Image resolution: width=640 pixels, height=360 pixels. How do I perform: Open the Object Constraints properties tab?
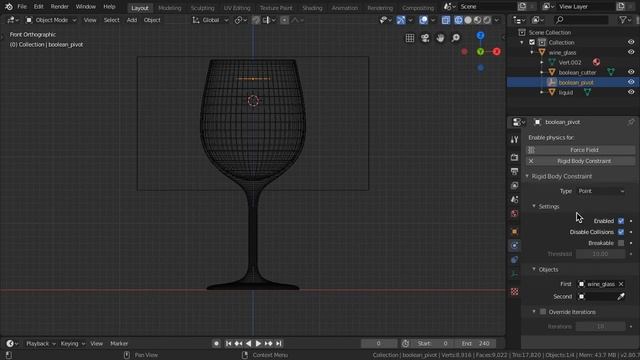coord(514,260)
